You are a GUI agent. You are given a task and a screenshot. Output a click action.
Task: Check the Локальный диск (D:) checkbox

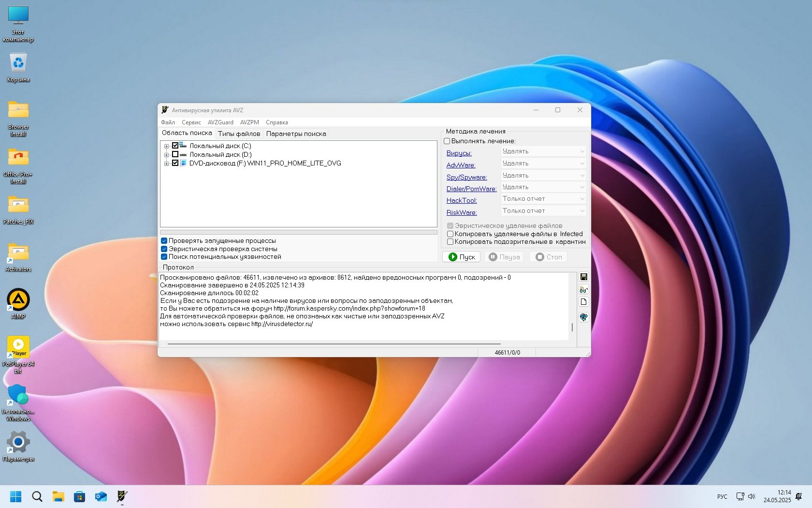[x=175, y=154]
